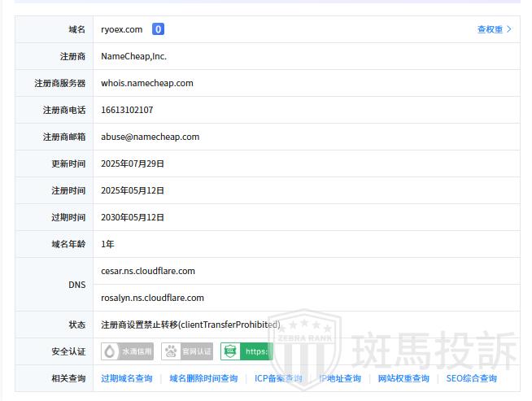
Task: Expand the 查权重 chevron arrow
Action: [x=510, y=29]
